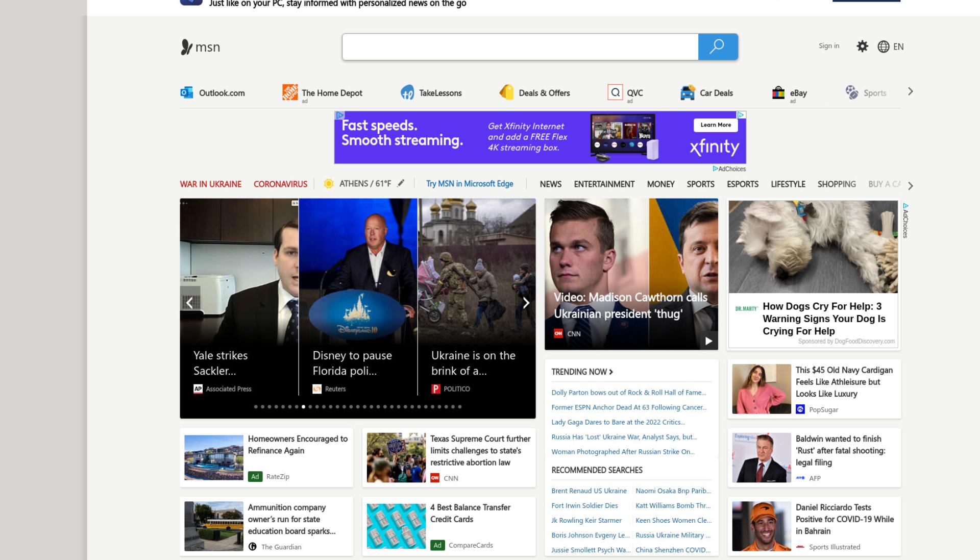
Task: Advance carousel with the next slide arrow
Action: 526,303
